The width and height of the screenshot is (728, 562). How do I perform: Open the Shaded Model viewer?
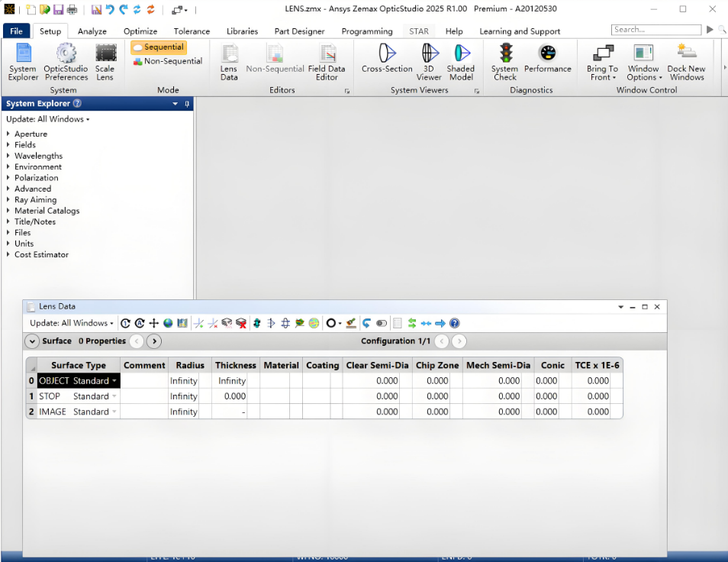pyautogui.click(x=461, y=62)
